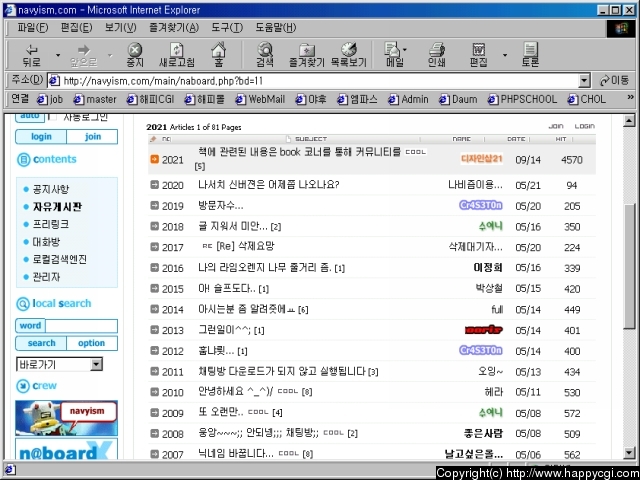Open the 프리링크 sidebar link
This screenshot has width=640, height=480.
(x=51, y=224)
